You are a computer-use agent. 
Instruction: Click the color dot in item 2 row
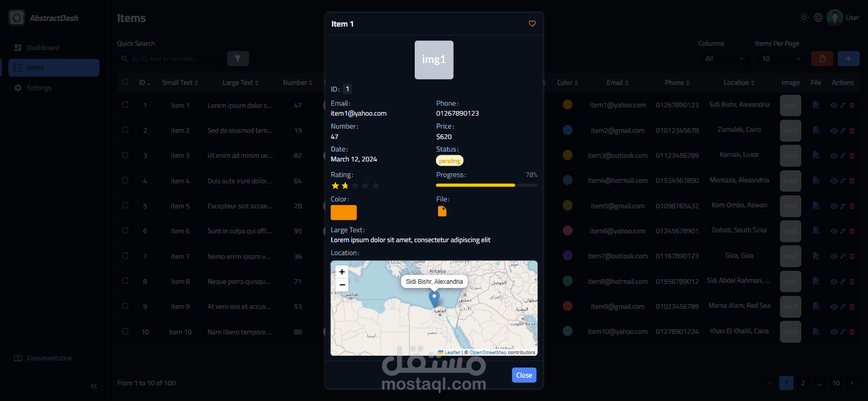point(567,130)
